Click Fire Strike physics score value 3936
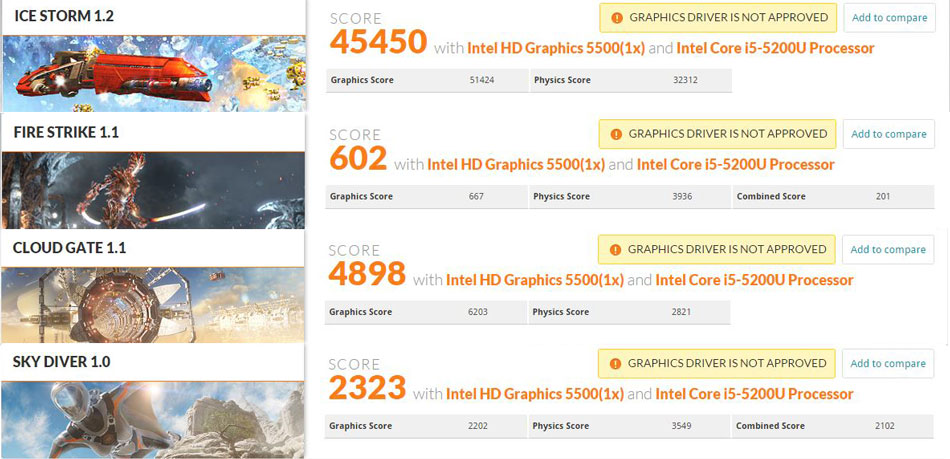 (x=682, y=196)
